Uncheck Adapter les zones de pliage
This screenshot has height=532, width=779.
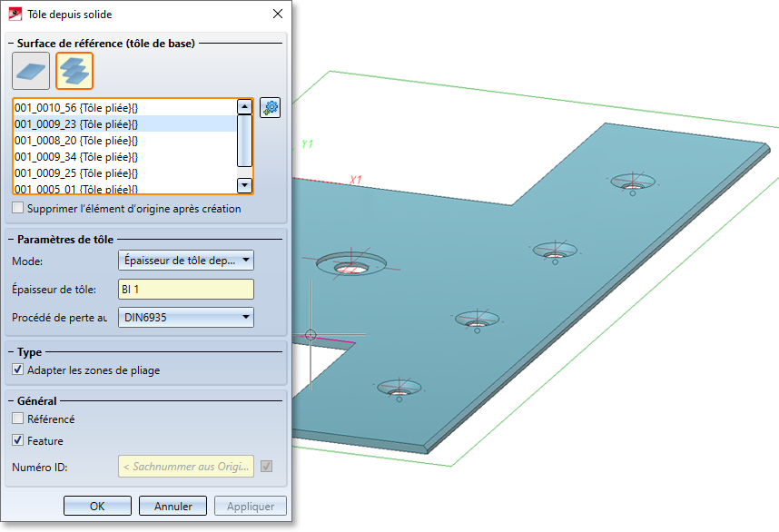[x=18, y=369]
